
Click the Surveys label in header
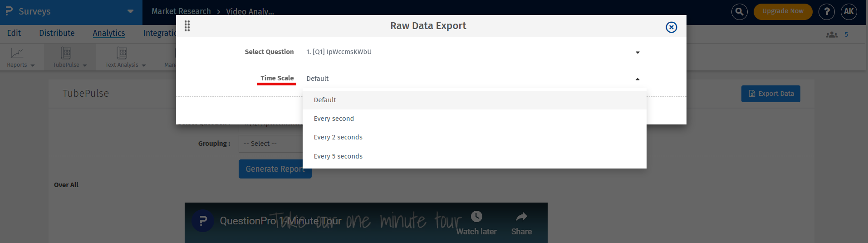point(34,11)
